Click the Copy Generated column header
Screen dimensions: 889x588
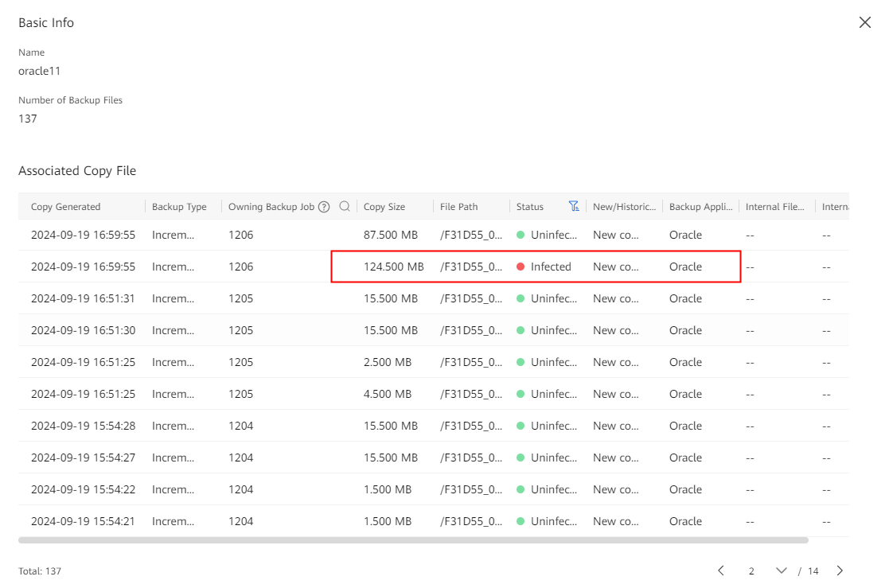coord(66,207)
